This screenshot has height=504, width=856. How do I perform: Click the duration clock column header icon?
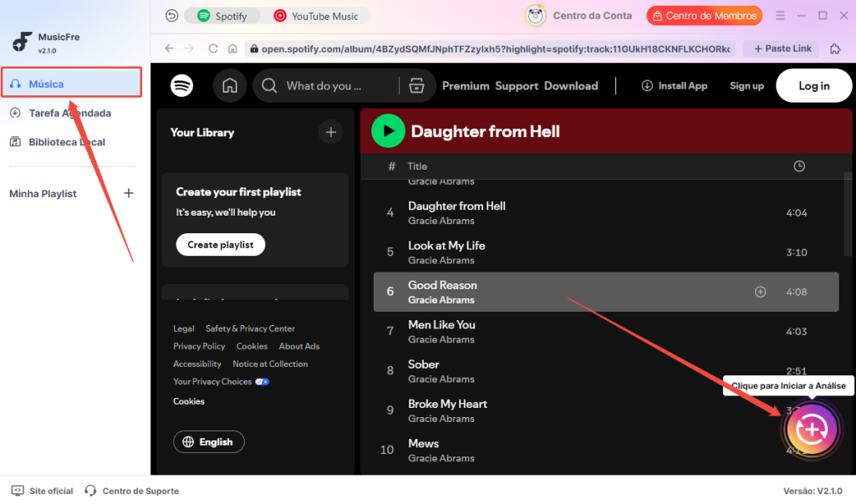pos(798,166)
